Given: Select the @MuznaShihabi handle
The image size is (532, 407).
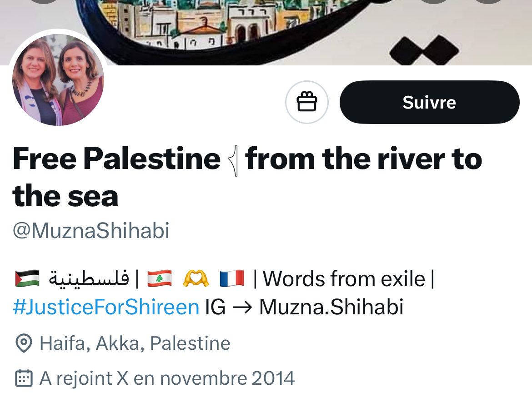Looking at the screenshot, I should tap(91, 231).
